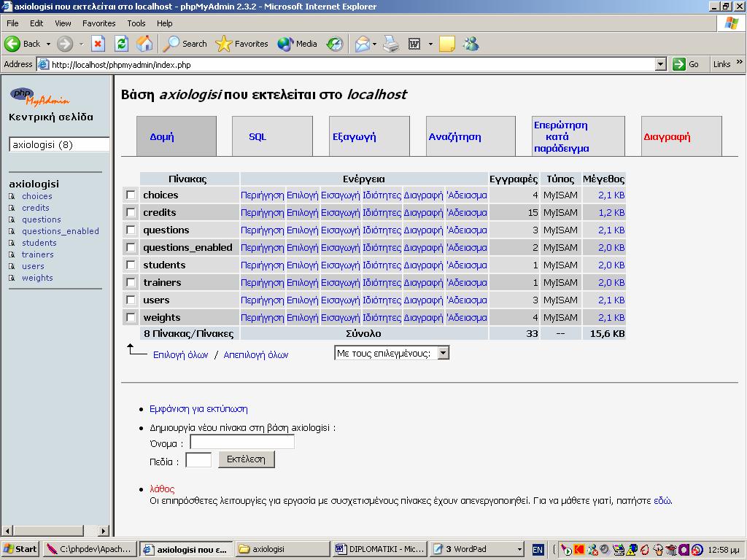The height and width of the screenshot is (560, 747).
Task: Open the axiologisi (8) database selector
Action: [59, 145]
